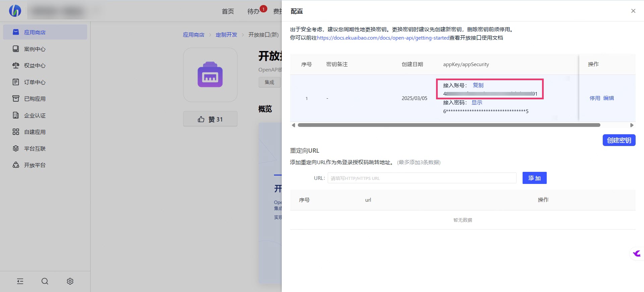
Task: Reveal the 接入密码 by clicking 显示
Action: coord(477,102)
